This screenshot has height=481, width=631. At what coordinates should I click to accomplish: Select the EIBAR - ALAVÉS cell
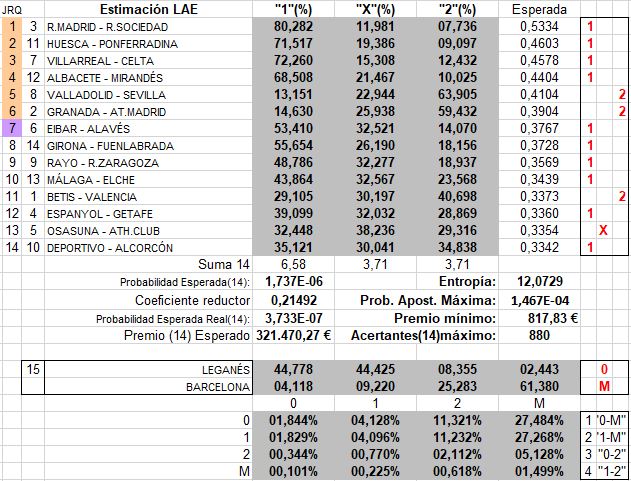click(x=148, y=129)
